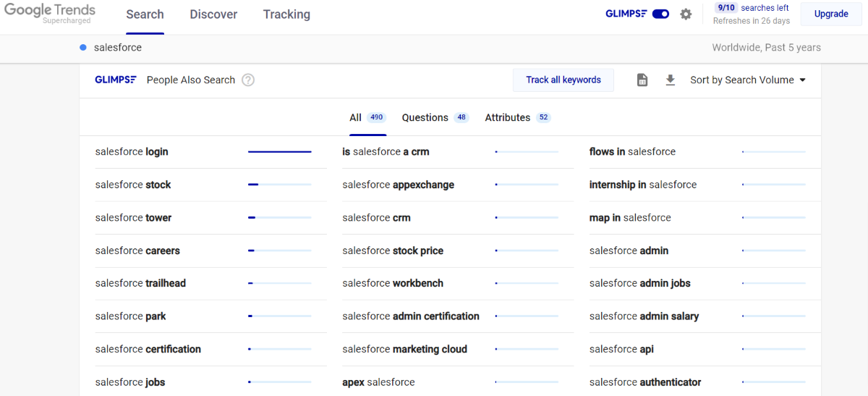Image resolution: width=868 pixels, height=396 pixels.
Task: Toggle the Glimpse extension switch
Action: point(660,14)
